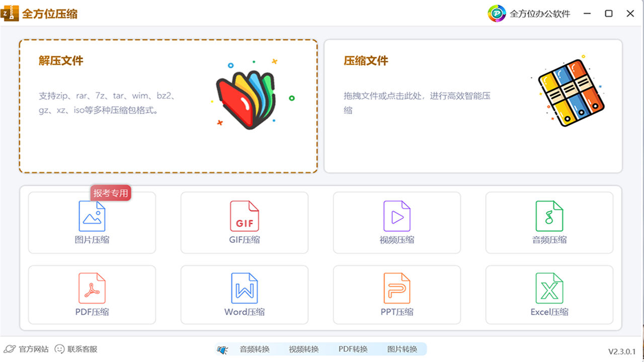The height and width of the screenshot is (362, 644).
Task: Open the 音频压缩 (audio compression) tool
Action: pos(549,223)
